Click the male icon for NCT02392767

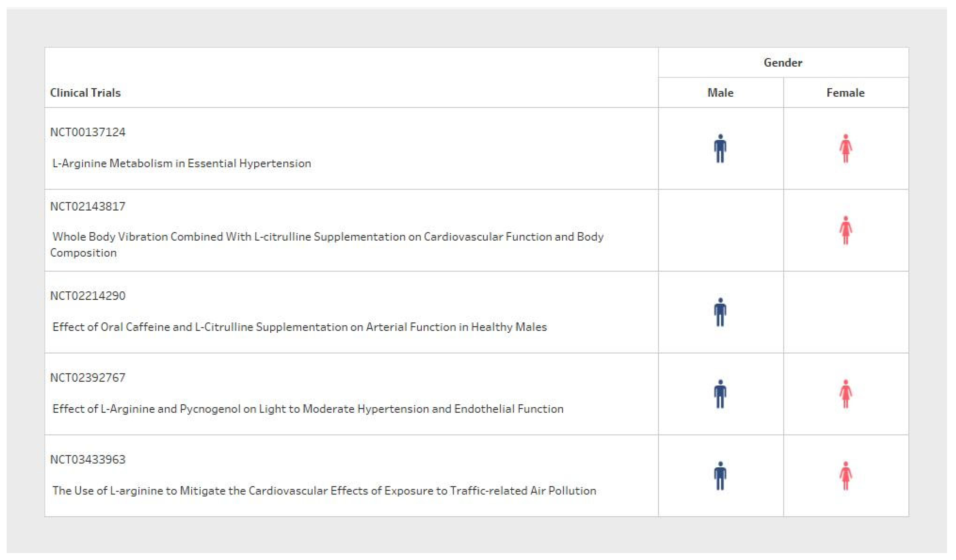(720, 394)
